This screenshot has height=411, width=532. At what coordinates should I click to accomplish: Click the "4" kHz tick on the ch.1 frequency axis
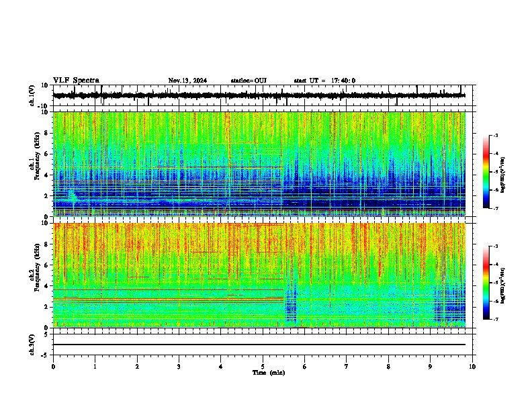[x=47, y=175]
